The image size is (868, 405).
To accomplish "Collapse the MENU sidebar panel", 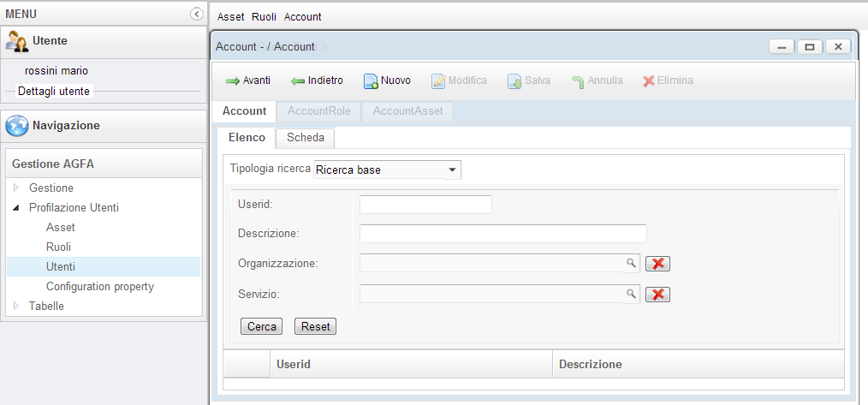I will 197,15.
